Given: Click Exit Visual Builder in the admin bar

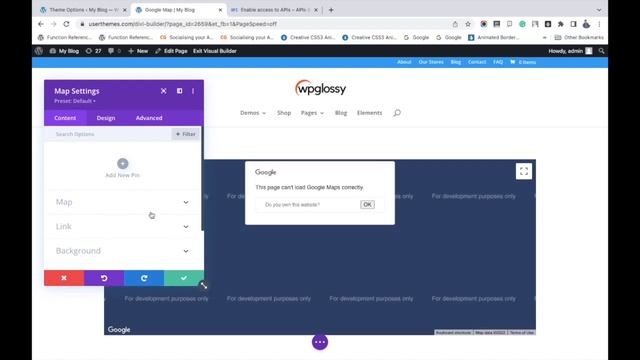Looking at the screenshot, I should coord(215,51).
